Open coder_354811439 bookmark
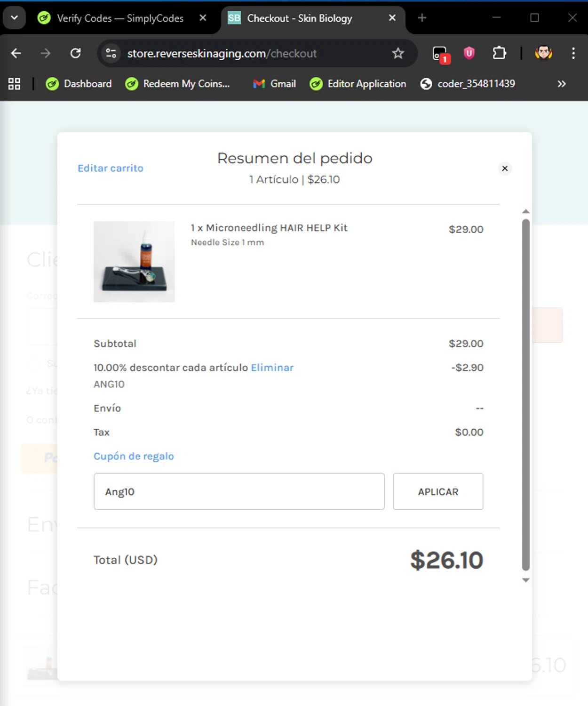 [x=468, y=84]
